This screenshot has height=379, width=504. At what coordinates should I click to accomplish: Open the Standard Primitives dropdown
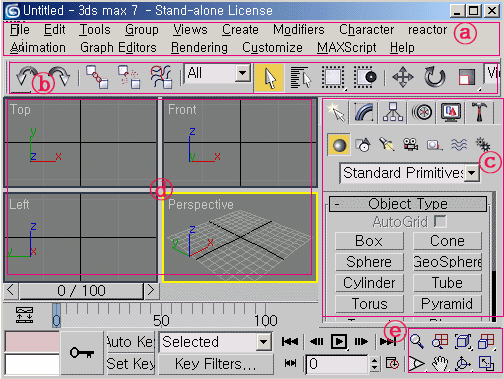pyautogui.click(x=410, y=173)
